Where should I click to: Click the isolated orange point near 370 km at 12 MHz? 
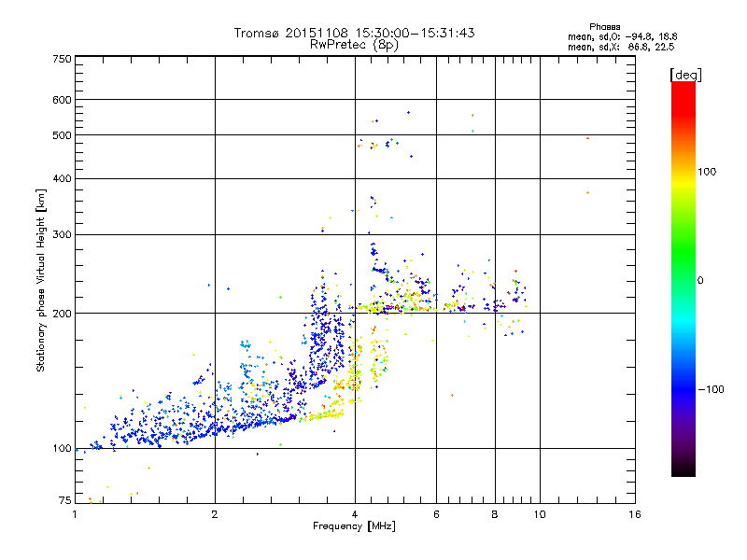coord(588,193)
